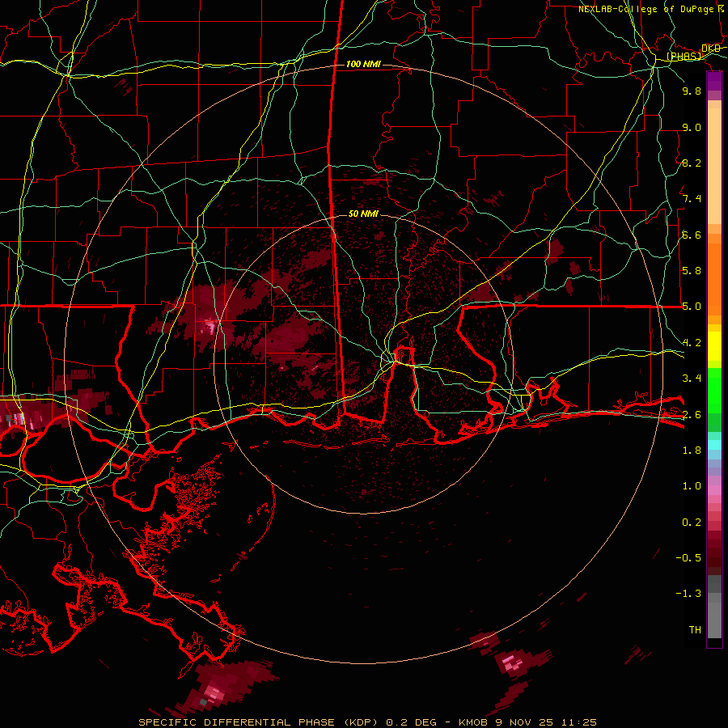Click the -0.5 scale value
Image resolution: width=728 pixels, height=728 pixels.
(688, 557)
